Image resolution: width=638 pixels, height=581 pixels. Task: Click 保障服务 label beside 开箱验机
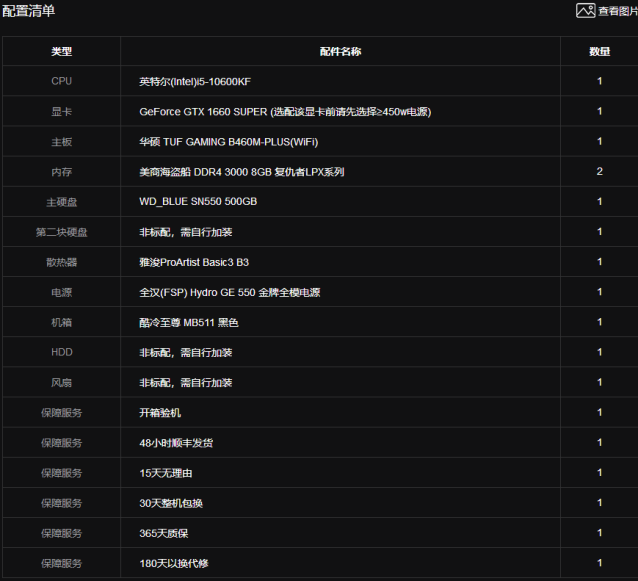coord(61,413)
